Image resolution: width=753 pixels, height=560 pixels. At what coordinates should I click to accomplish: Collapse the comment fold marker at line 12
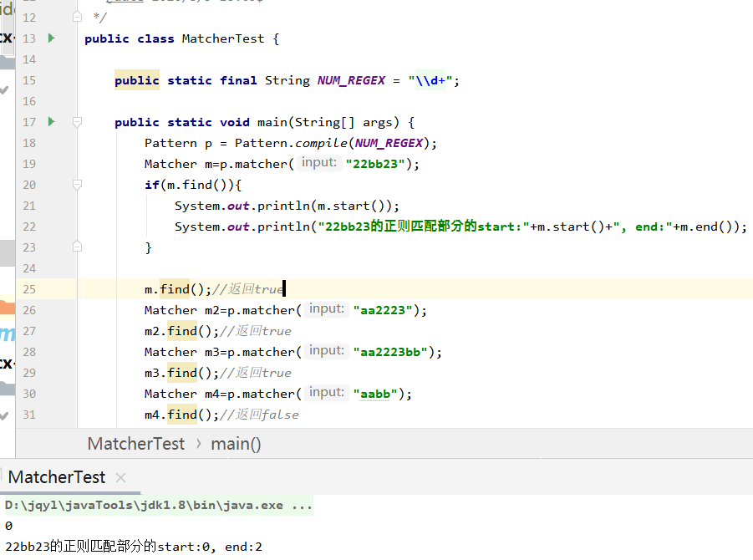click(x=77, y=18)
